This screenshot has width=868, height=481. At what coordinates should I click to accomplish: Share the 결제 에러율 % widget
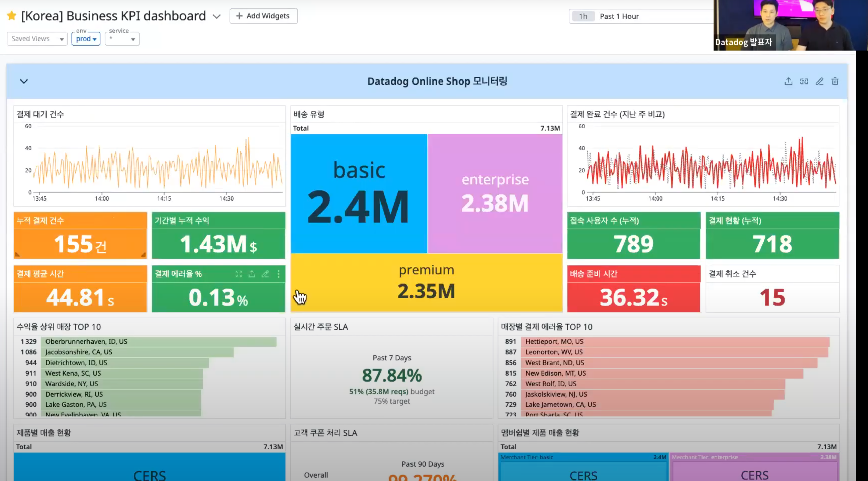252,274
